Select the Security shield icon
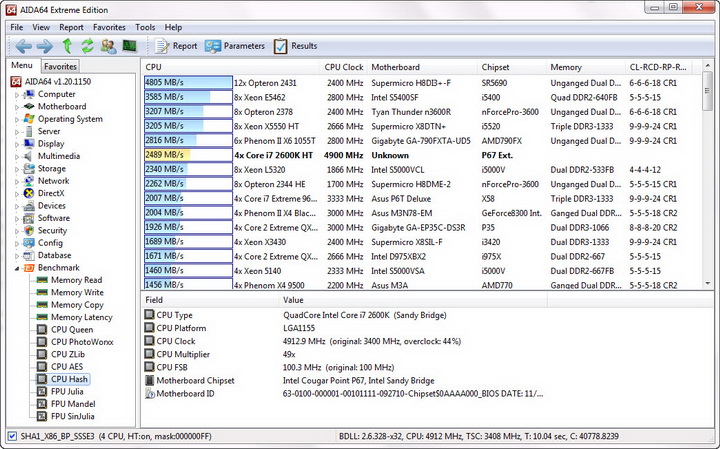The width and height of the screenshot is (720, 449). (29, 230)
